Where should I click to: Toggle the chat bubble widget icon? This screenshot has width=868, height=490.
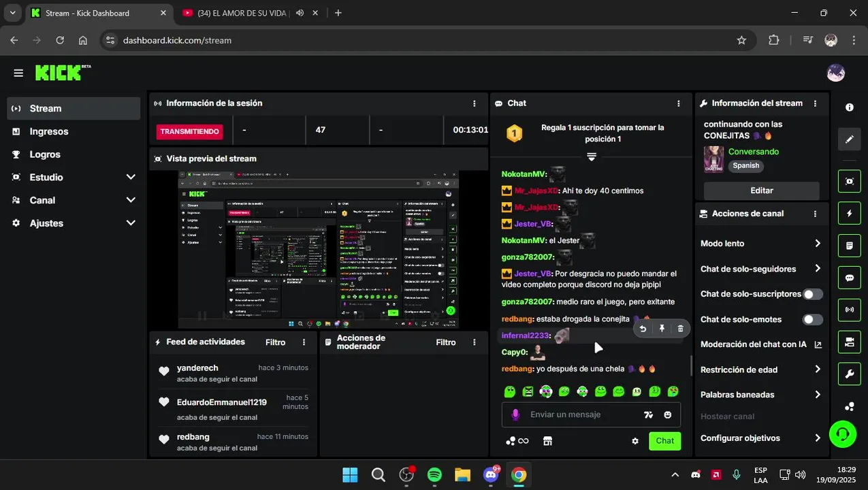tap(850, 278)
